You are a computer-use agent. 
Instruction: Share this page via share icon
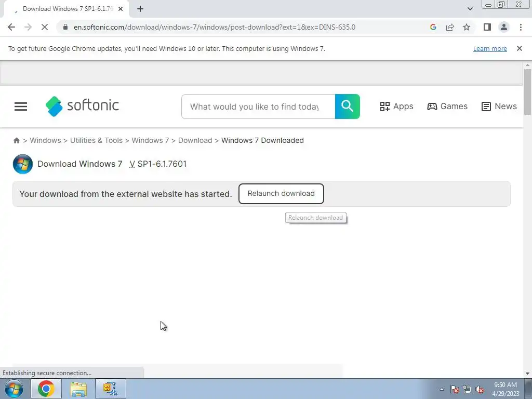[x=450, y=27]
